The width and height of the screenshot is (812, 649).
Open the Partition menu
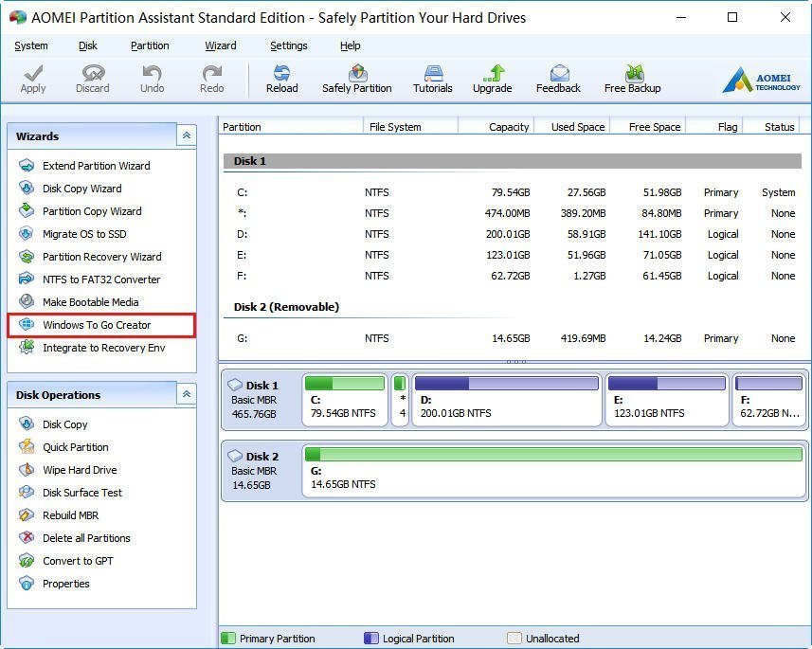(150, 45)
